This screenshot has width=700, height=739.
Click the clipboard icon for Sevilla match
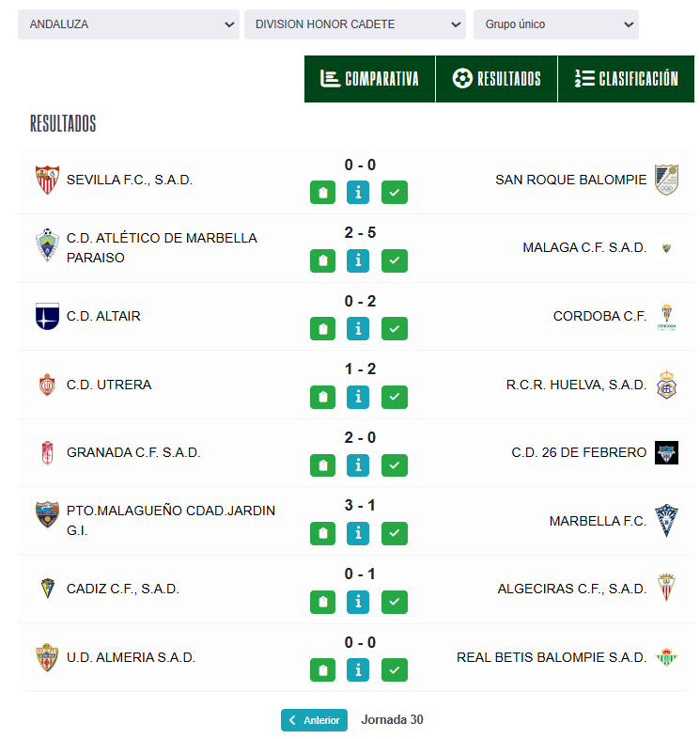322,193
